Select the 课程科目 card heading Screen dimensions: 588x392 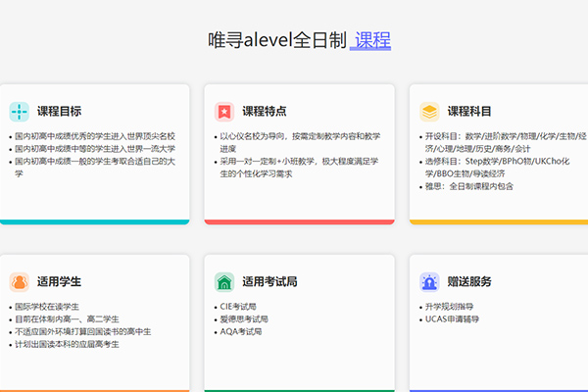click(469, 112)
